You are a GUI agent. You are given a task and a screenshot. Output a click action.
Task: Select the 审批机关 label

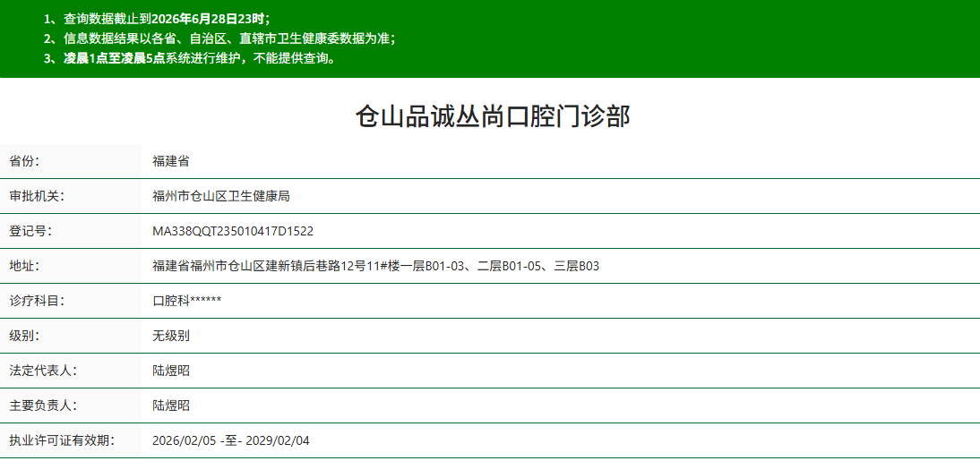click(37, 196)
